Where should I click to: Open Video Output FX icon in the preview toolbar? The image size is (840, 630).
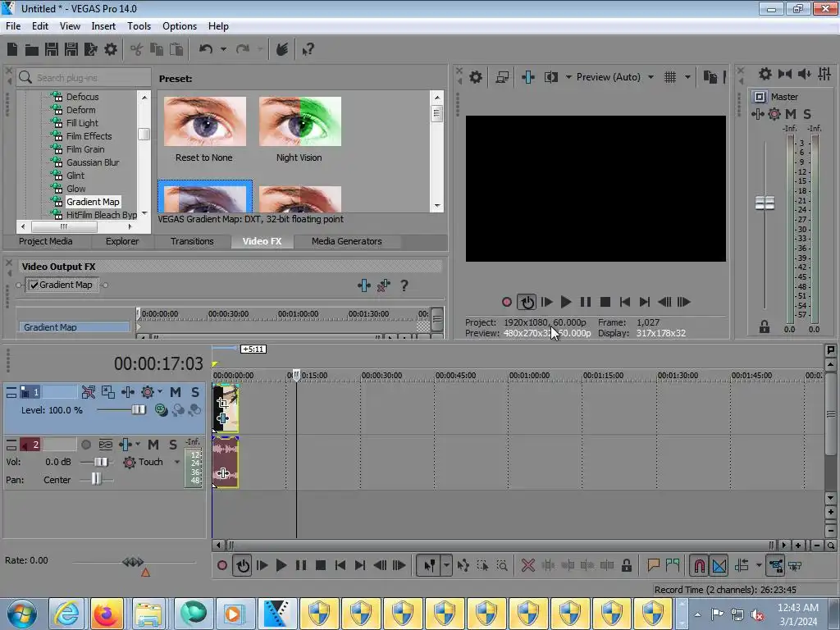[527, 77]
